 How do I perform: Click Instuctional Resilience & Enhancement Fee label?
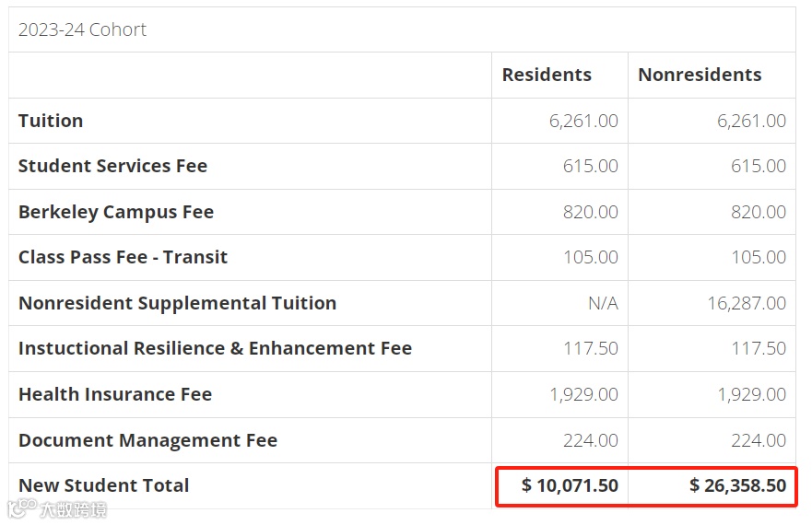coord(215,348)
